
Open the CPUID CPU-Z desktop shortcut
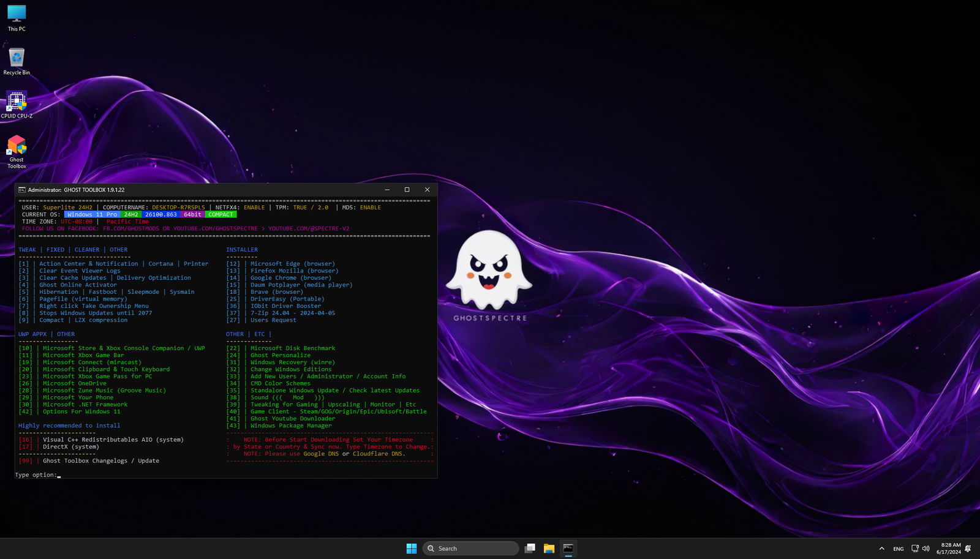[17, 105]
